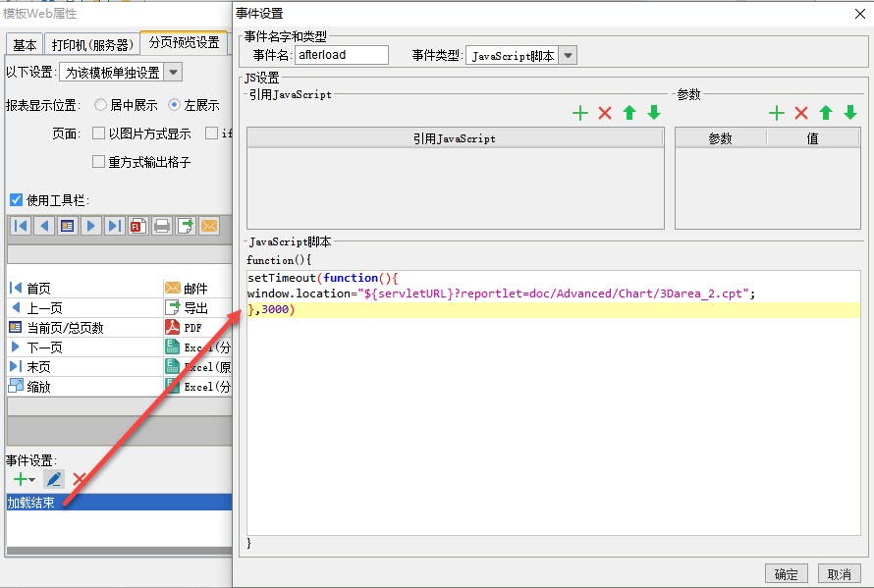Screen dimensions: 874x588
Task: Select 左展示 radio button
Action: tap(175, 104)
